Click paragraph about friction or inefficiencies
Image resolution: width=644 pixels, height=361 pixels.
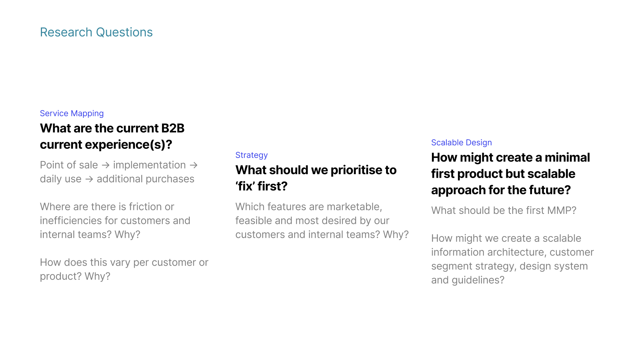115,221
